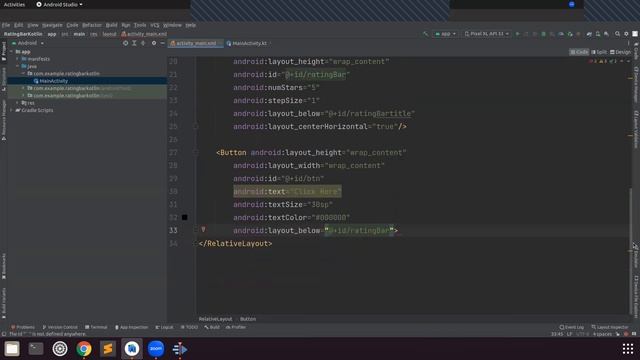Open the Profiler tool window

(236, 327)
